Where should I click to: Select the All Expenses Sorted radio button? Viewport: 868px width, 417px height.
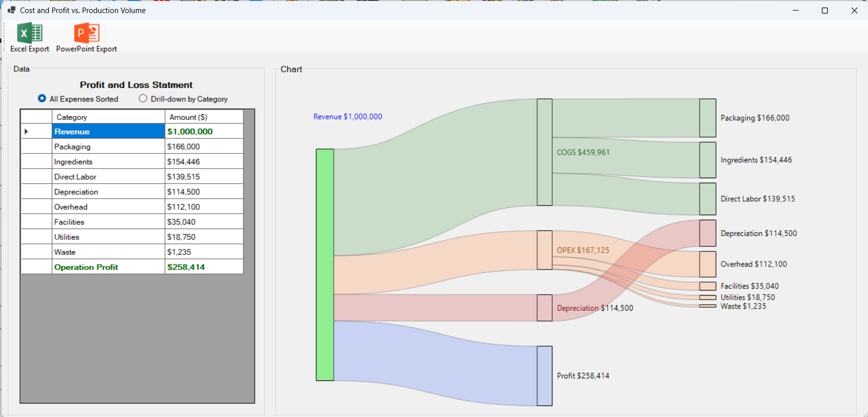coord(42,99)
